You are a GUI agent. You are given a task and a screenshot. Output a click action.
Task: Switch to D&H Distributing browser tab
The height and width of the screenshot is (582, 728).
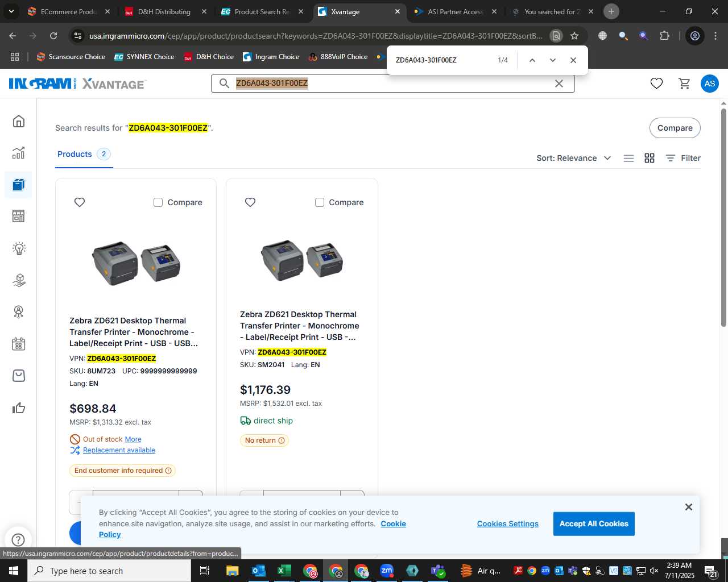165,11
